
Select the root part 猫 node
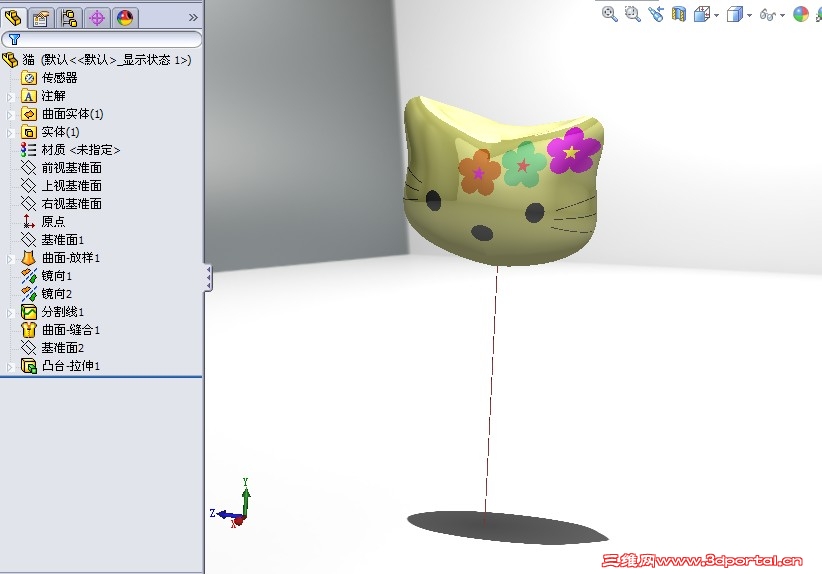(x=97, y=60)
